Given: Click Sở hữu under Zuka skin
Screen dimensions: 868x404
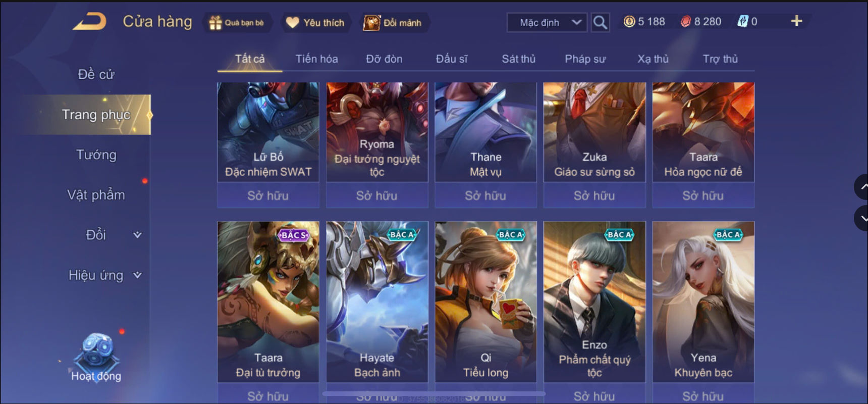Looking at the screenshot, I should coord(594,195).
